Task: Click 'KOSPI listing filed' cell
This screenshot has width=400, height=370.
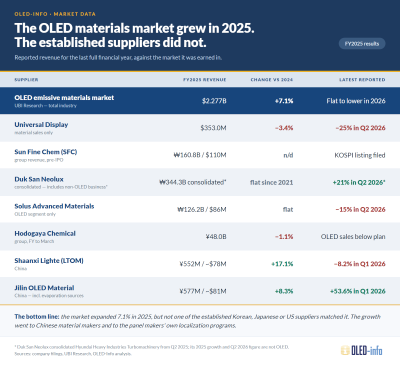Action: pos(360,155)
